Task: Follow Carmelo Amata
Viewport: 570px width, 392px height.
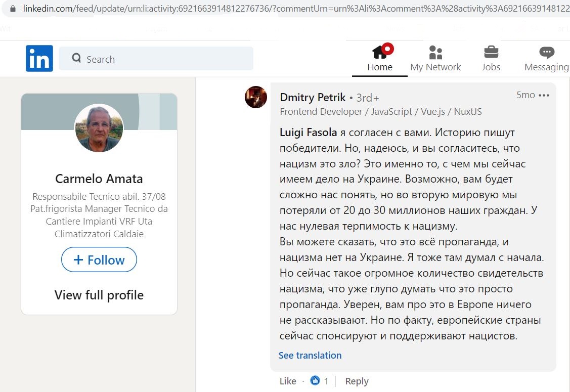Action: pyautogui.click(x=99, y=259)
